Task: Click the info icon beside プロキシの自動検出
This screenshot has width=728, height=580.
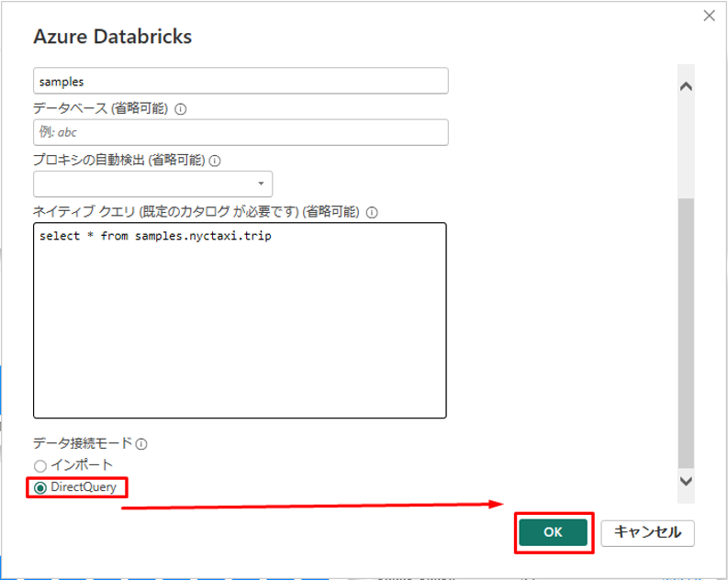Action: [x=215, y=161]
